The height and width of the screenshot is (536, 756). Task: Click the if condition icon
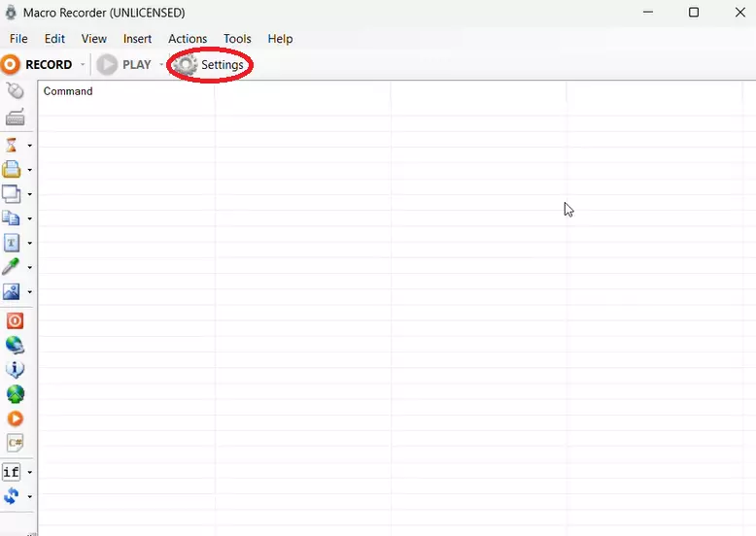(x=12, y=472)
